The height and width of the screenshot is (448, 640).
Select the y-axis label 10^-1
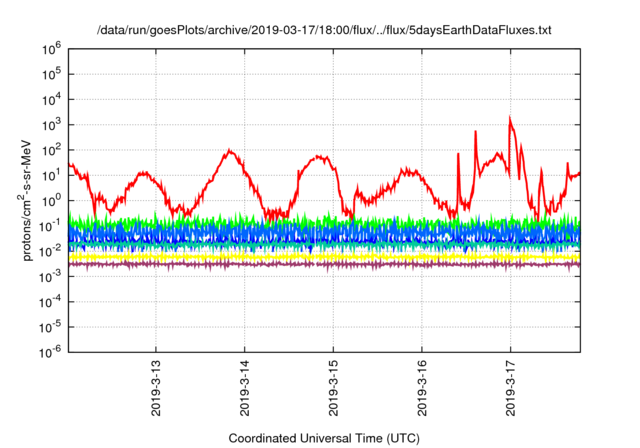pyautogui.click(x=51, y=226)
